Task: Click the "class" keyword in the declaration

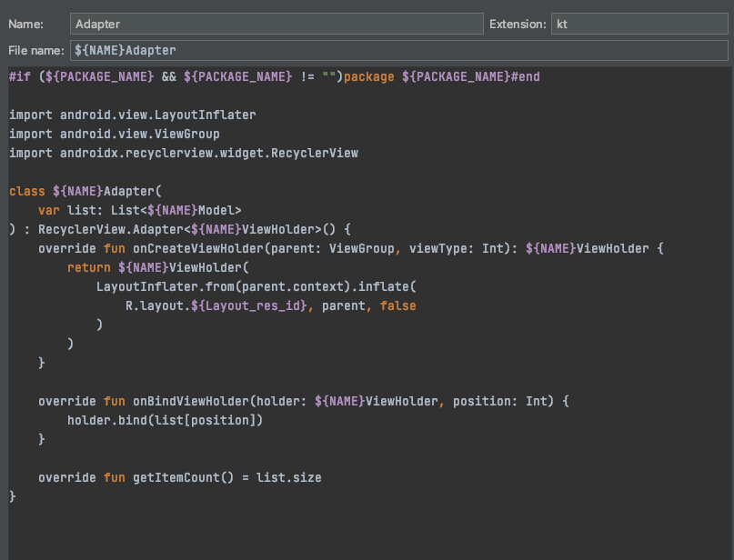Action: tap(27, 191)
